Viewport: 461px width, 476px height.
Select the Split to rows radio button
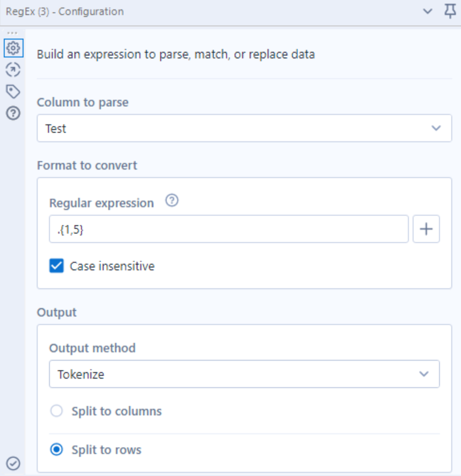tap(57, 450)
